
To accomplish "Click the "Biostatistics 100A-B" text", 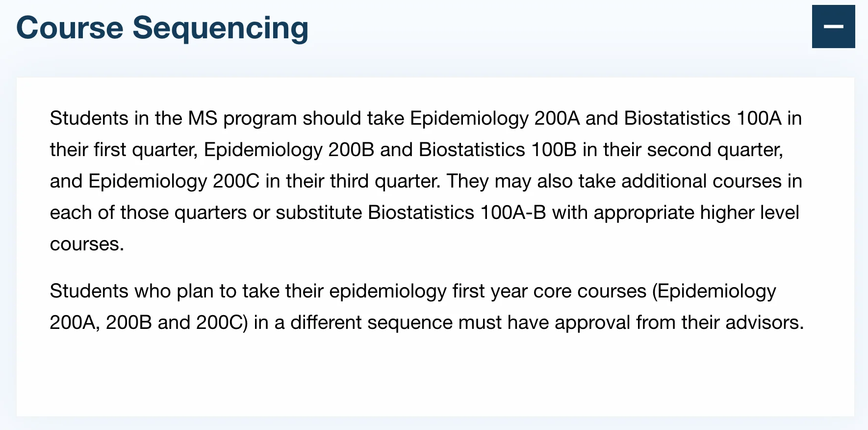I will pos(457,213).
